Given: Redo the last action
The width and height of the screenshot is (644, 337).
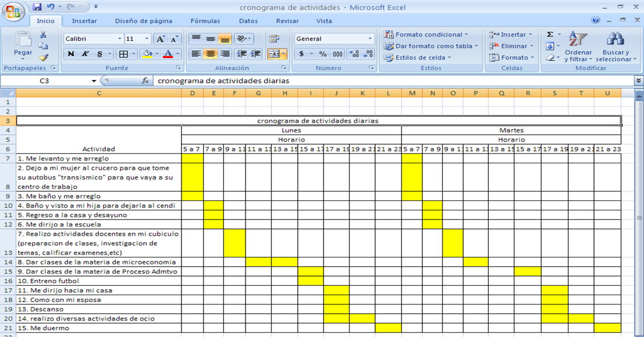Looking at the screenshot, I should pyautogui.click(x=71, y=7).
